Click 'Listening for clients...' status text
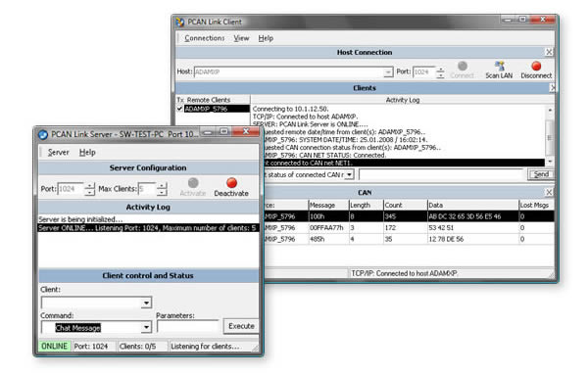588x376 pixels. tap(205, 347)
